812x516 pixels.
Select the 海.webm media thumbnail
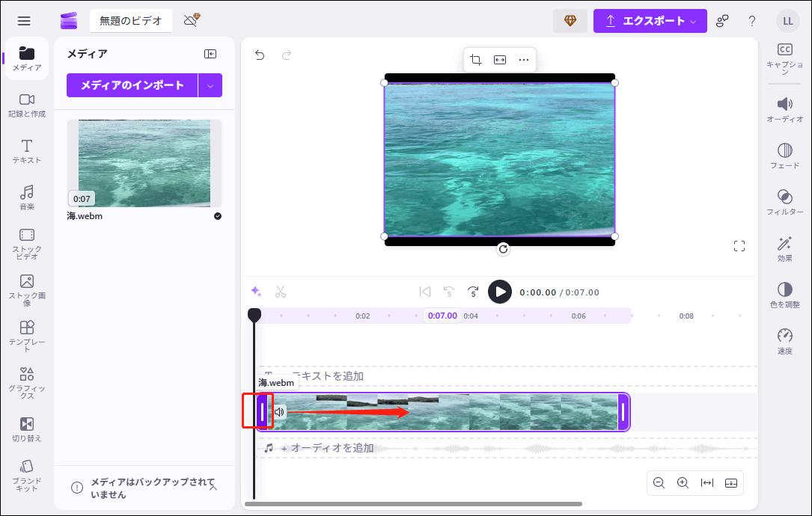(x=144, y=163)
